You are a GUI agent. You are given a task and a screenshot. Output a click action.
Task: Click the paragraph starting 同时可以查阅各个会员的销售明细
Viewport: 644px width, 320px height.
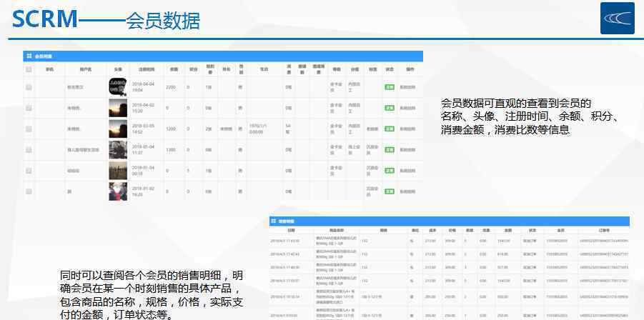point(152,296)
